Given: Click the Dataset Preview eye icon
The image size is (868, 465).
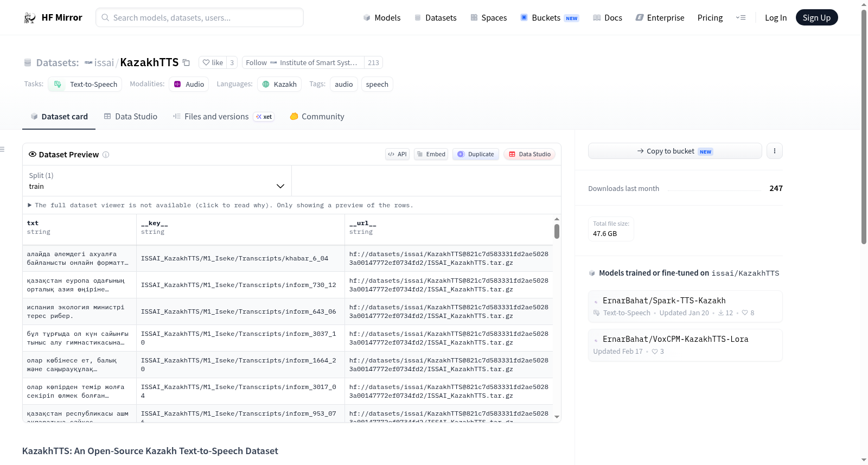Looking at the screenshot, I should 33,154.
